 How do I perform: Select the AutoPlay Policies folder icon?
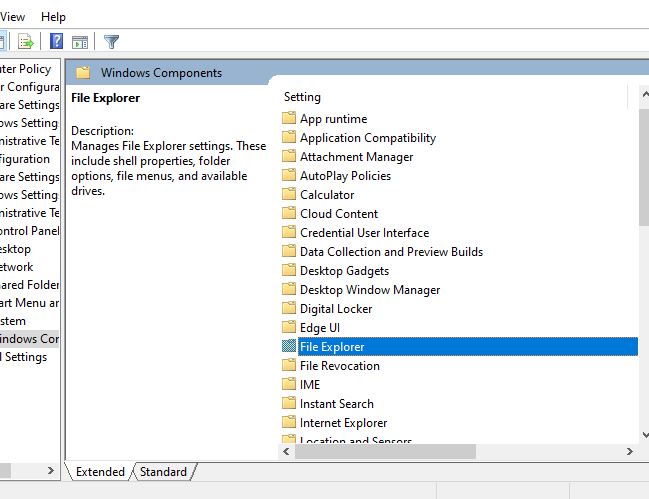tap(289, 175)
